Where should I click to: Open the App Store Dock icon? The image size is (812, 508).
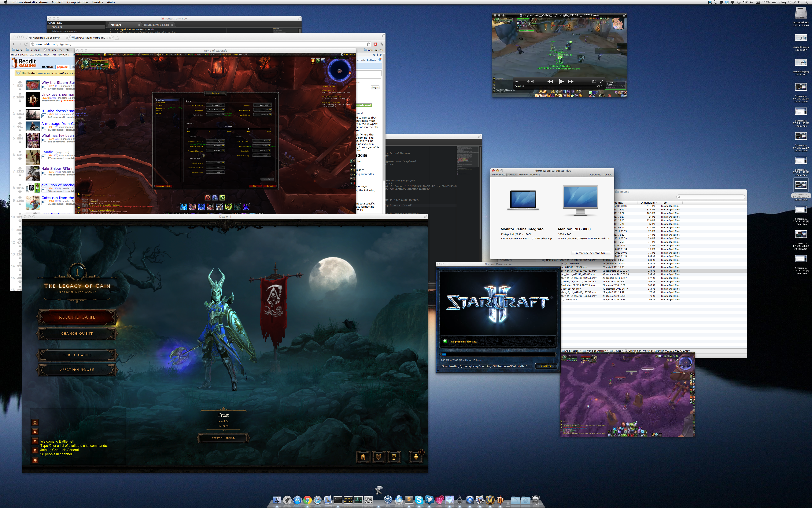pos(297,500)
